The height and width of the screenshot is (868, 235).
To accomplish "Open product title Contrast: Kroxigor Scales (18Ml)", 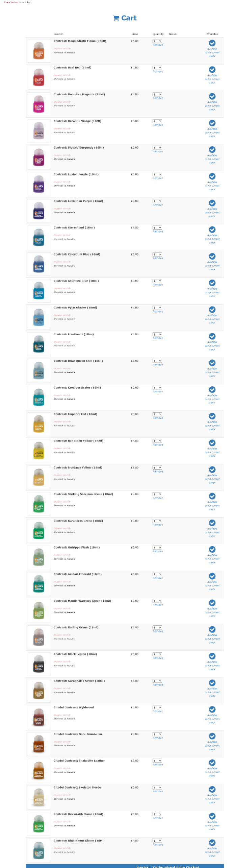I will point(77,388).
